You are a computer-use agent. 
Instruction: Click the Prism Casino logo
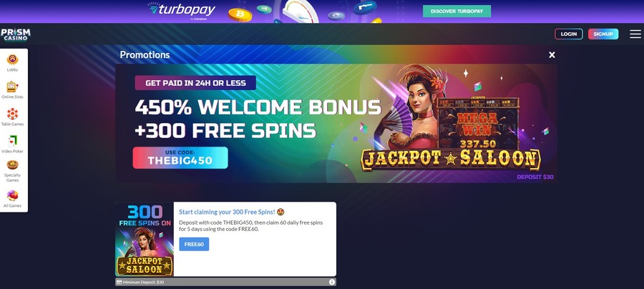click(x=16, y=34)
